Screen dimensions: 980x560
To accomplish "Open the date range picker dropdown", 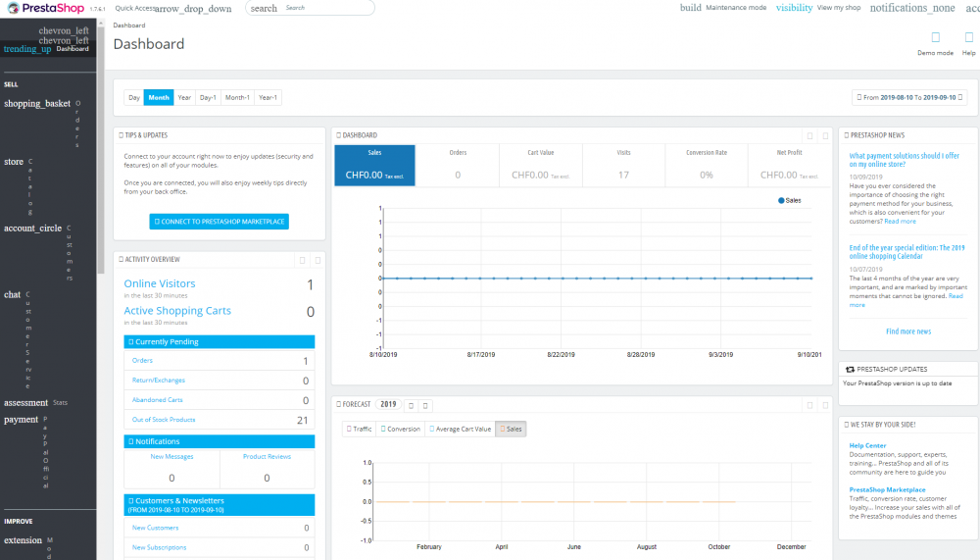I will pos(909,97).
